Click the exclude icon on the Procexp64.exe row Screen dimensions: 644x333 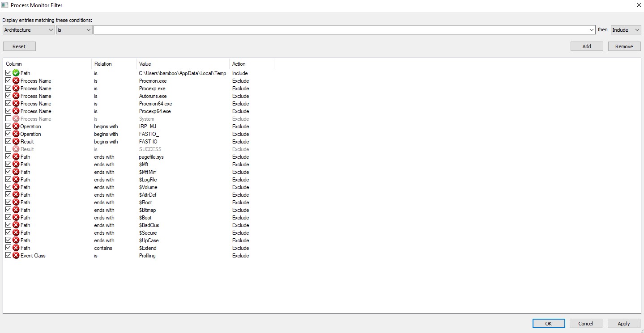point(16,111)
